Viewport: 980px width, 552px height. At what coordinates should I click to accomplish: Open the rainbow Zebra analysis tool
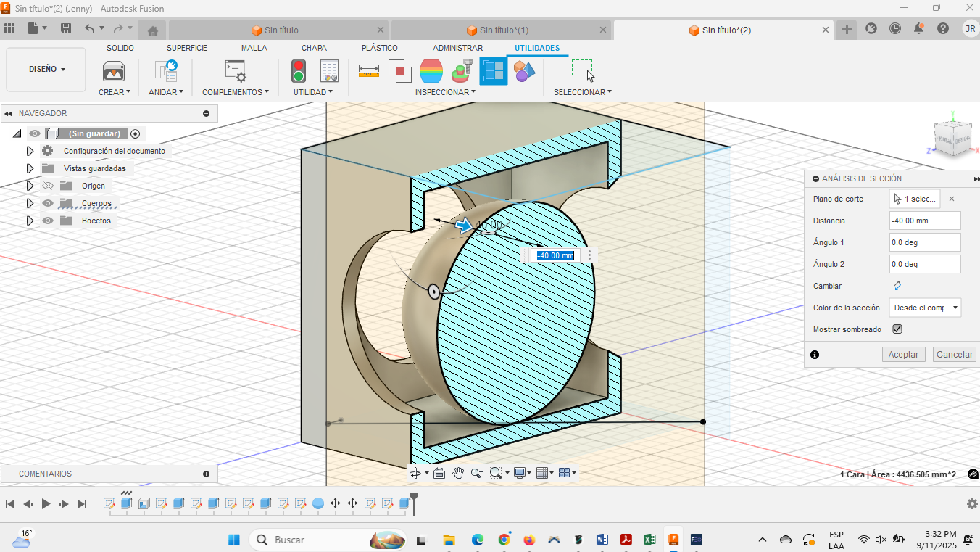point(431,71)
